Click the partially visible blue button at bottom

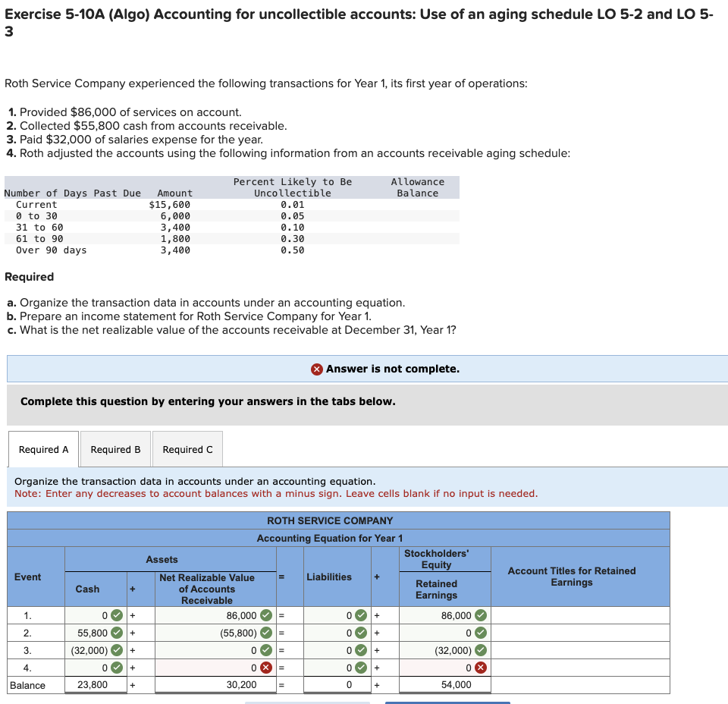446,702
